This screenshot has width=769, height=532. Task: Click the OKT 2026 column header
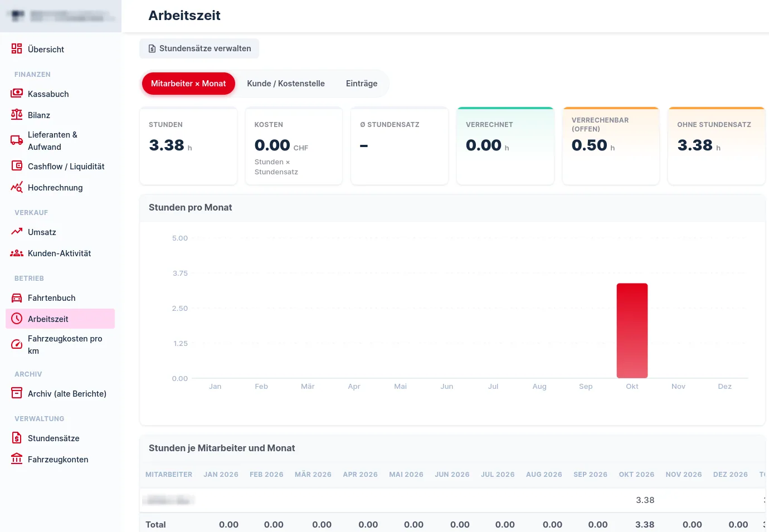[x=636, y=475]
